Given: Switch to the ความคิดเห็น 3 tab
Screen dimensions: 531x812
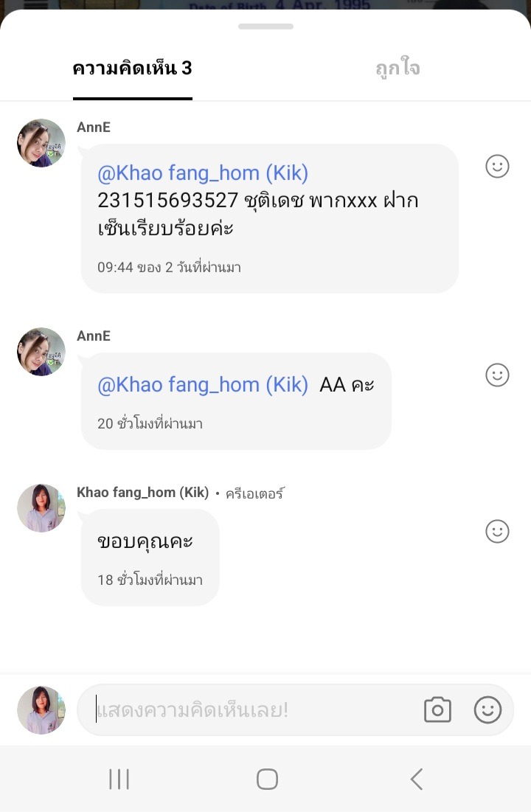Looking at the screenshot, I should click(132, 69).
